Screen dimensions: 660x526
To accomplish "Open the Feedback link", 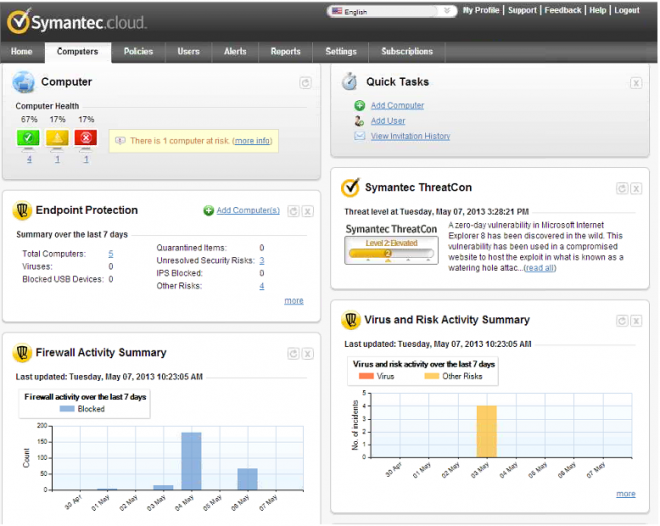I will click(x=563, y=10).
